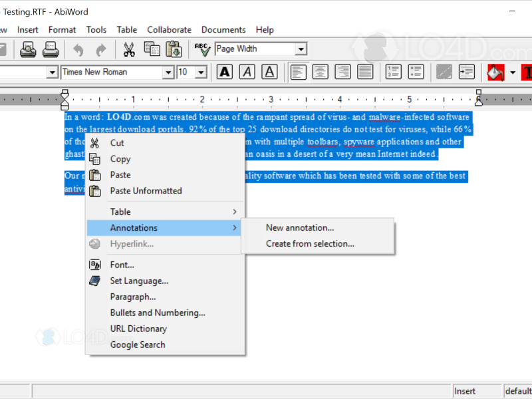
Task: Open the Tools menu
Action: point(96,30)
